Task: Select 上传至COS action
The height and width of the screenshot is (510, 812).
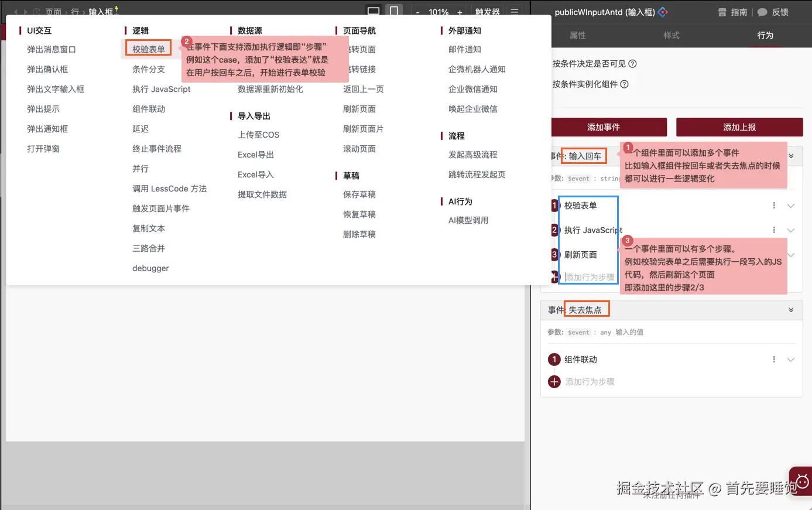Action: pyautogui.click(x=259, y=135)
